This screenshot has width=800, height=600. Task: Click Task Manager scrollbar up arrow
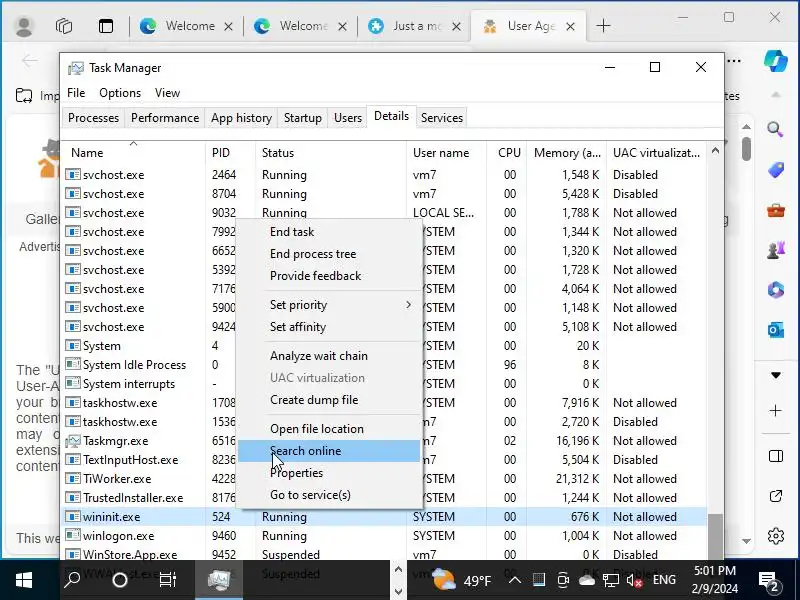coord(715,151)
